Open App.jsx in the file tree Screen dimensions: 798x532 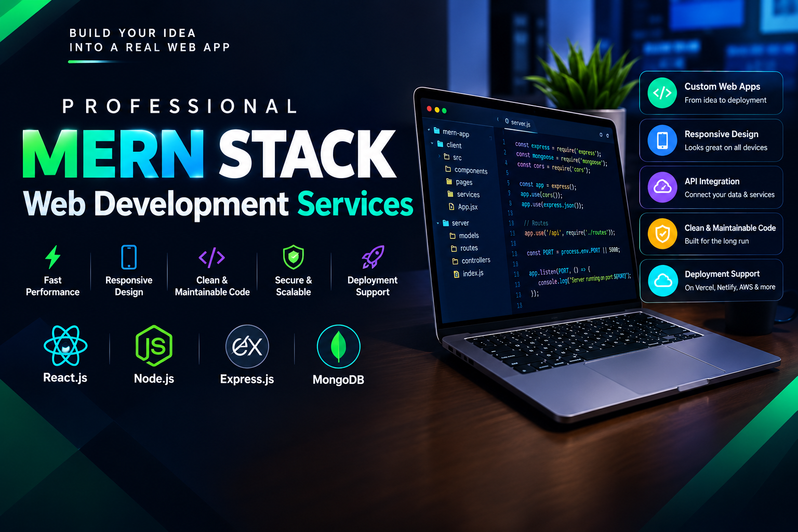(x=463, y=207)
